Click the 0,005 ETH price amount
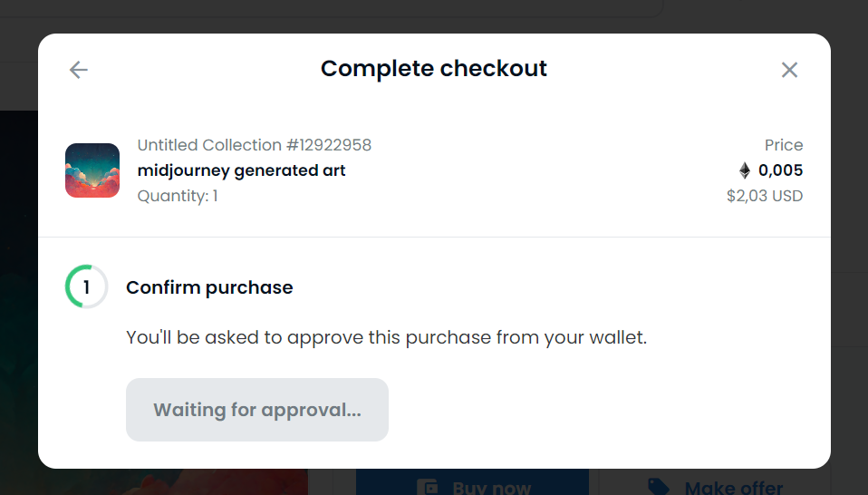This screenshot has height=495, width=868. pos(780,170)
